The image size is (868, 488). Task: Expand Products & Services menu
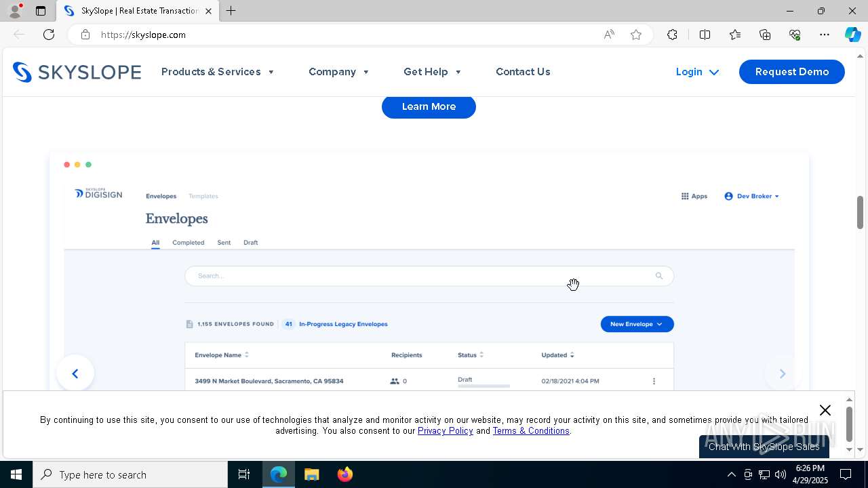pos(218,72)
